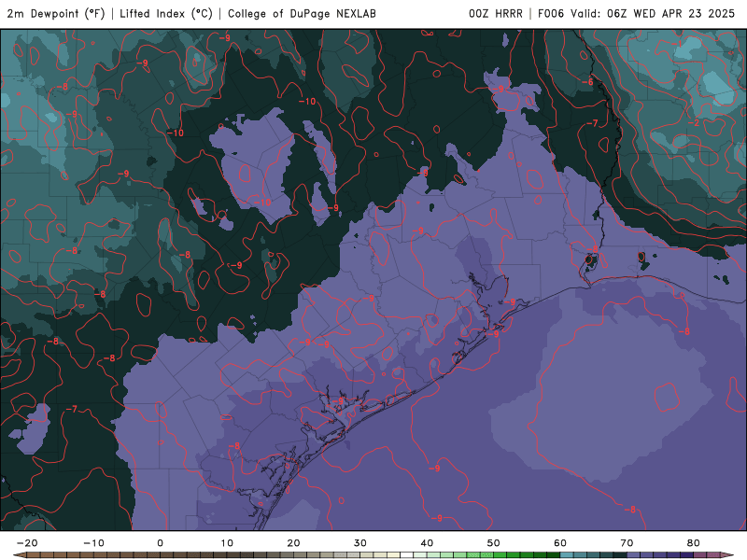747x560 pixels.
Task: Click the '2m Dewpoint (°F)' title text
Action: (56, 14)
